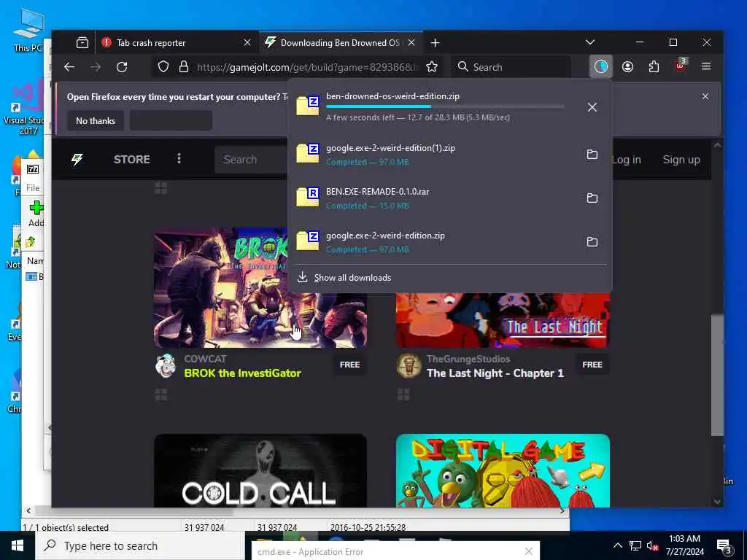
Task: Open BROK the InvestiGator title link
Action: pyautogui.click(x=242, y=373)
